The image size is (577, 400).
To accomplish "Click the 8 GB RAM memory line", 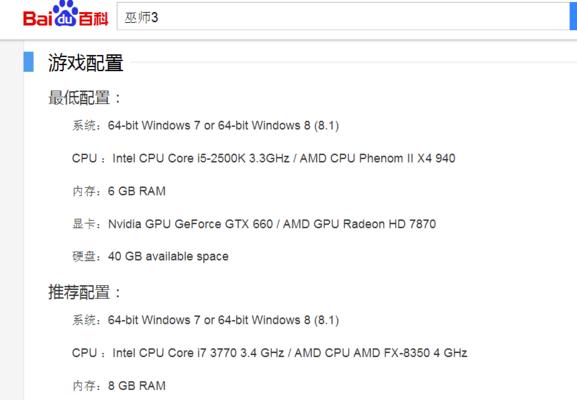I will [119, 386].
